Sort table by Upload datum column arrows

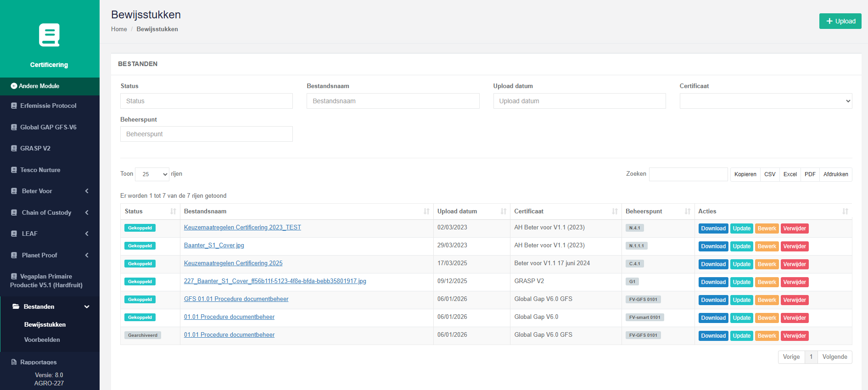pos(504,212)
